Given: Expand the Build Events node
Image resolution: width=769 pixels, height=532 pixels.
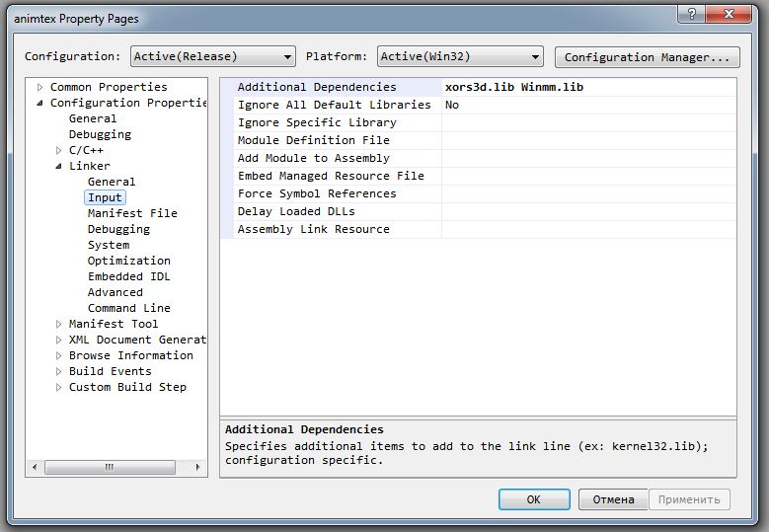Looking at the screenshot, I should [59, 371].
